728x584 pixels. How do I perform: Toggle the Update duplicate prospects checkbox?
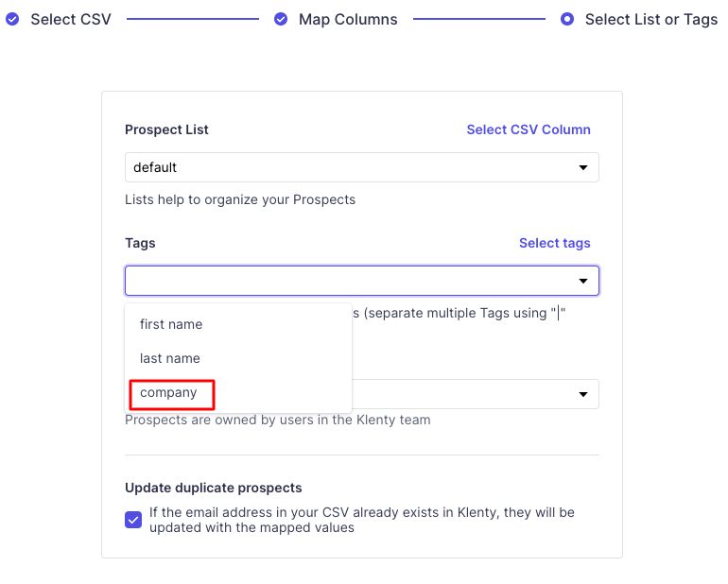[134, 520]
